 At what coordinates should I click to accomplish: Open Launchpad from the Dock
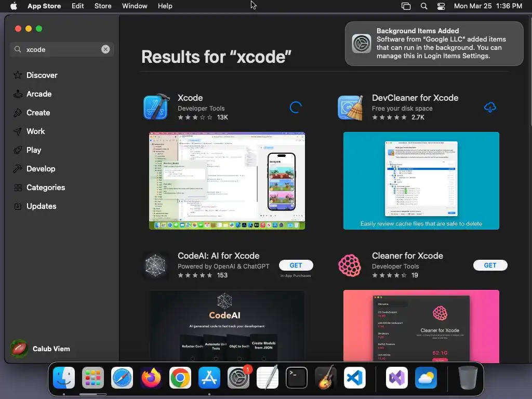click(93, 378)
